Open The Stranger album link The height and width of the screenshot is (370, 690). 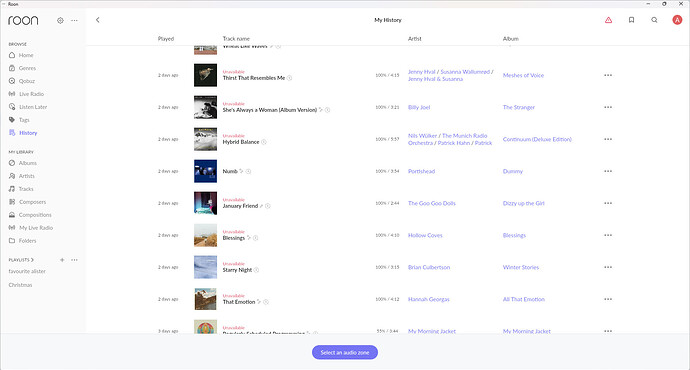519,107
